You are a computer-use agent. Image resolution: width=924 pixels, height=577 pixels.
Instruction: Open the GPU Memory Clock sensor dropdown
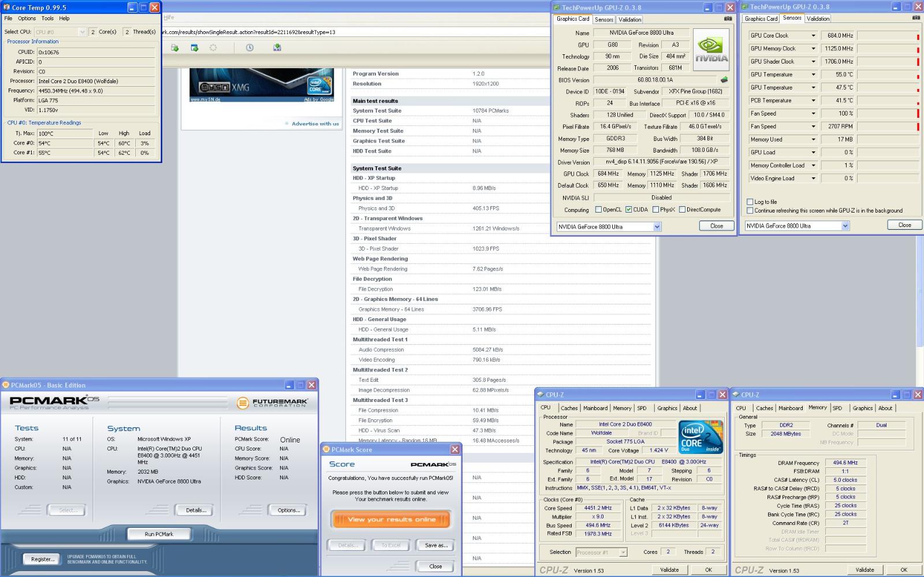click(813, 49)
